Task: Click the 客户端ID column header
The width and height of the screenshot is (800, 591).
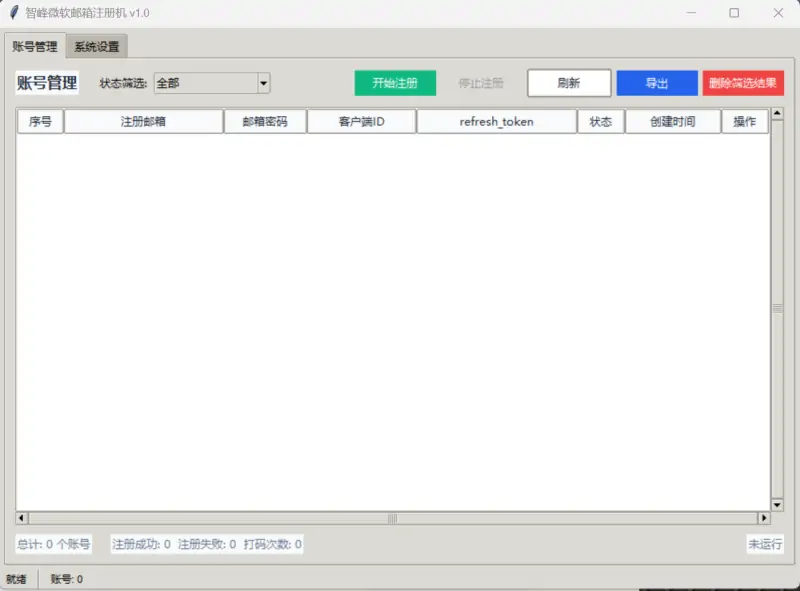Action: pyautogui.click(x=361, y=121)
